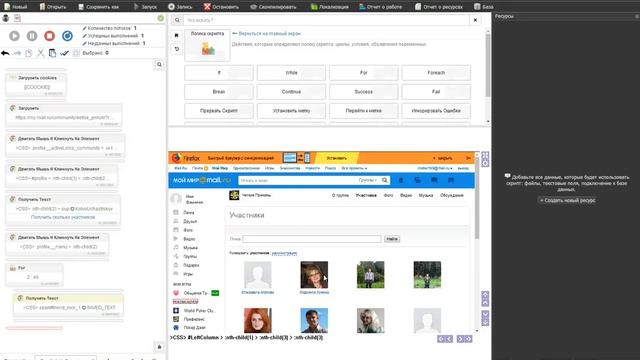640x360 pixels.
Task: Click the user avatar icon top left
Action: click(6, 18)
